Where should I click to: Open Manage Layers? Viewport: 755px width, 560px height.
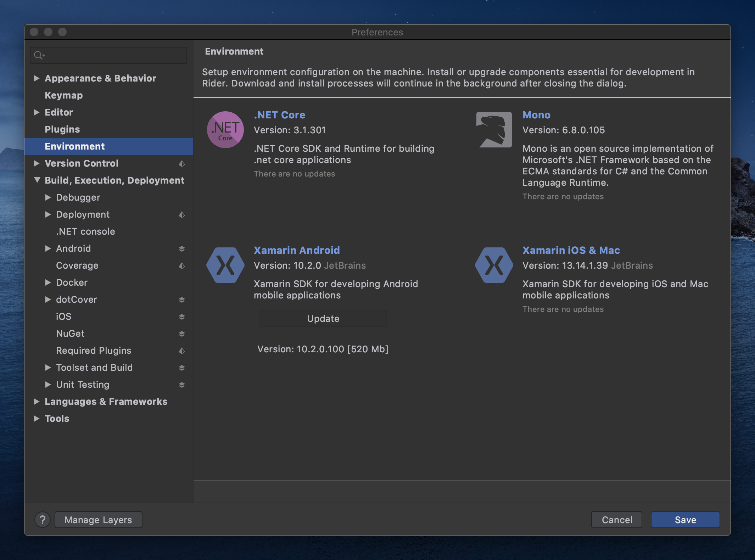point(98,520)
